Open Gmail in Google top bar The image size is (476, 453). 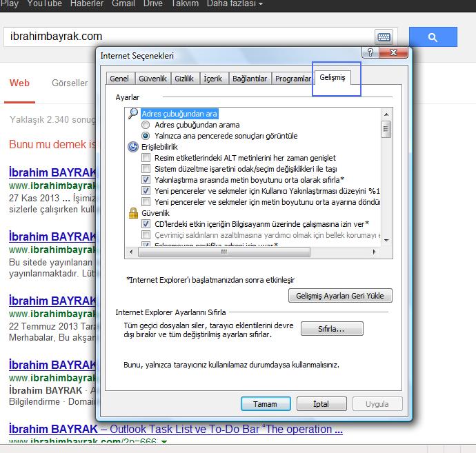(123, 3)
